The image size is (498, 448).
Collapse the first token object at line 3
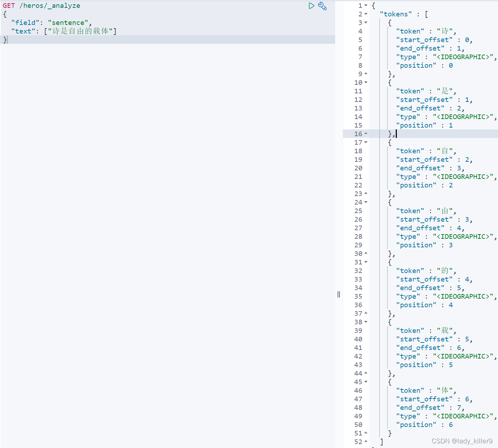tap(366, 22)
